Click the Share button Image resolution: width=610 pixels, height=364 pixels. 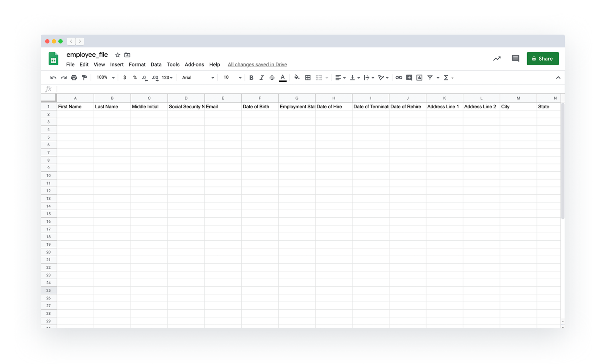click(542, 58)
